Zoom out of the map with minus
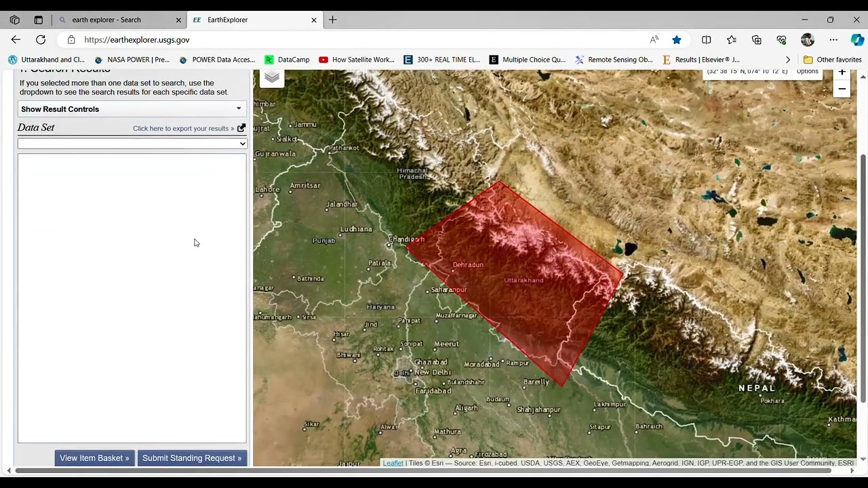This screenshot has width=868, height=488. tap(842, 89)
